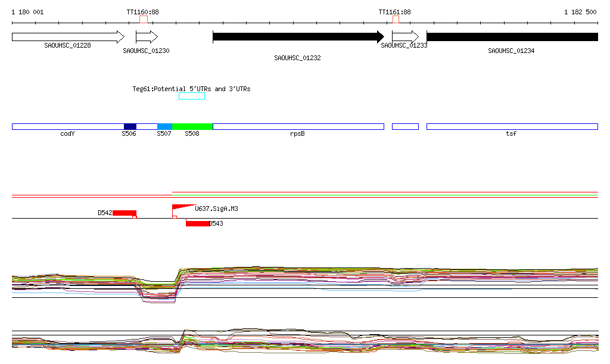Click the codY annotation bar
610x364 pixels.
67,126
